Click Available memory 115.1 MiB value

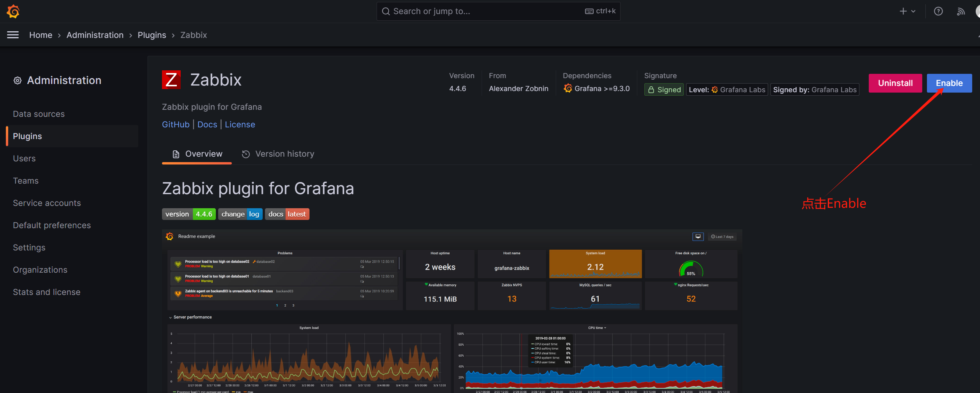click(440, 299)
